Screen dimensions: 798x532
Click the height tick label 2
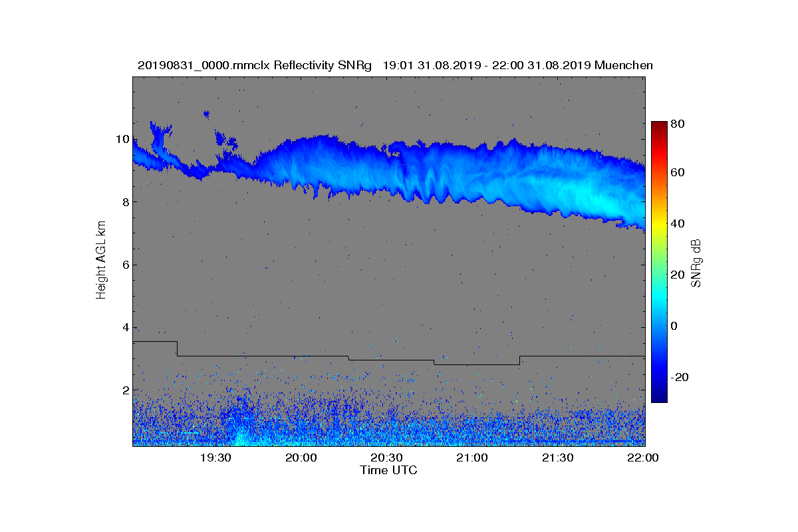(124, 390)
